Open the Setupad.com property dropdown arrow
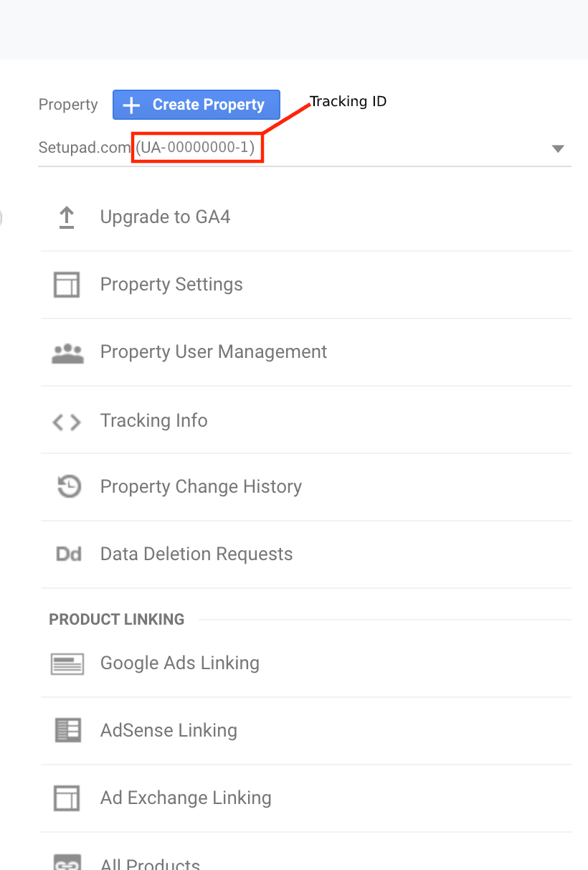This screenshot has height=870, width=588. 557,148
